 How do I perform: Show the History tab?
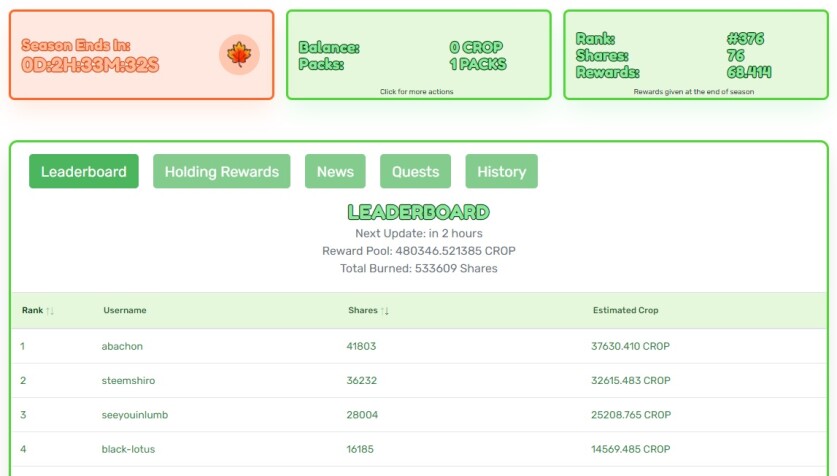(501, 171)
